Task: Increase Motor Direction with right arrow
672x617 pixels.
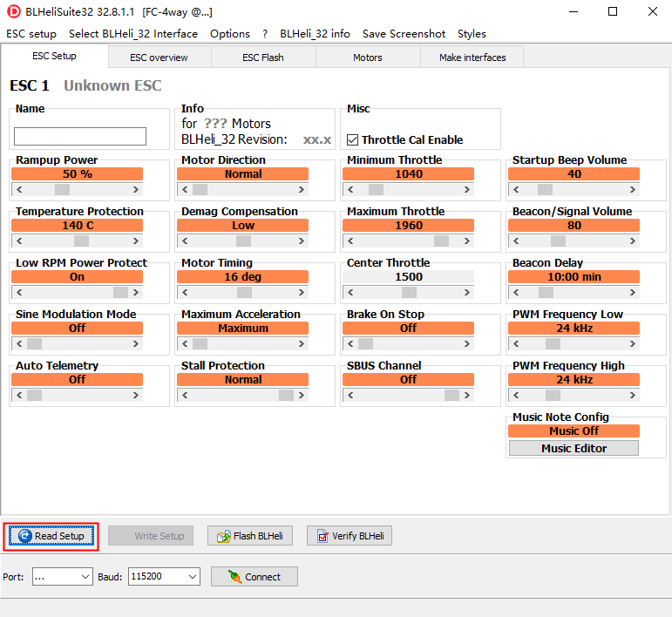Action: coord(302,189)
